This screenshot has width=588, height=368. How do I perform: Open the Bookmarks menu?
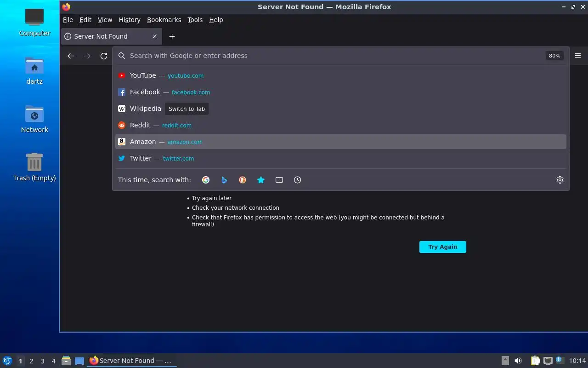164,20
